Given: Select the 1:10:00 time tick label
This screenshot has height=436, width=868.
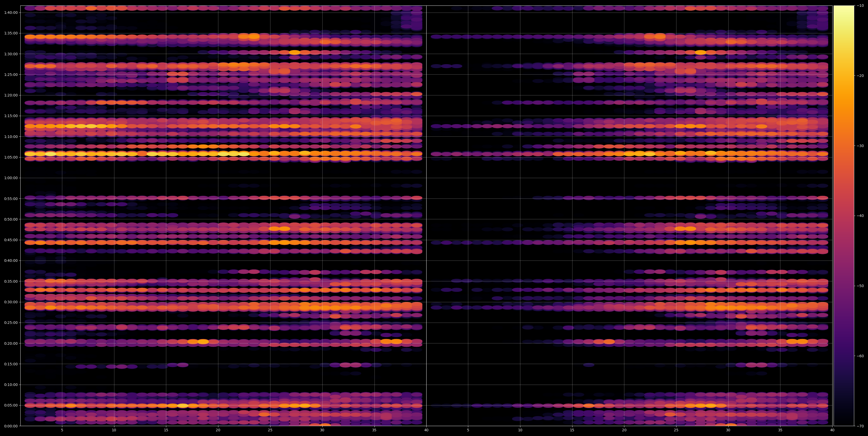Looking at the screenshot, I should pyautogui.click(x=11, y=137).
